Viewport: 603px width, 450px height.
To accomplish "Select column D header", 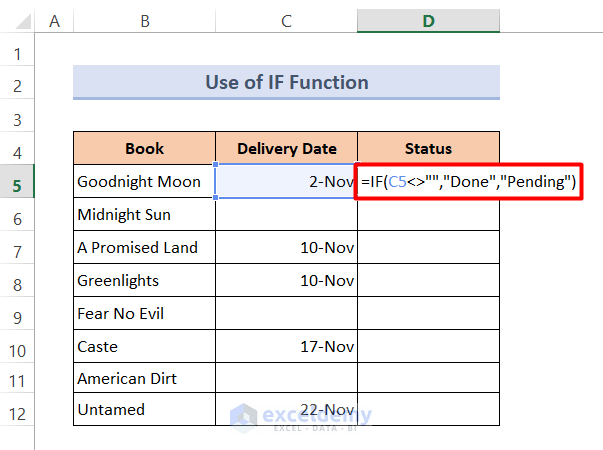I will tap(428, 19).
